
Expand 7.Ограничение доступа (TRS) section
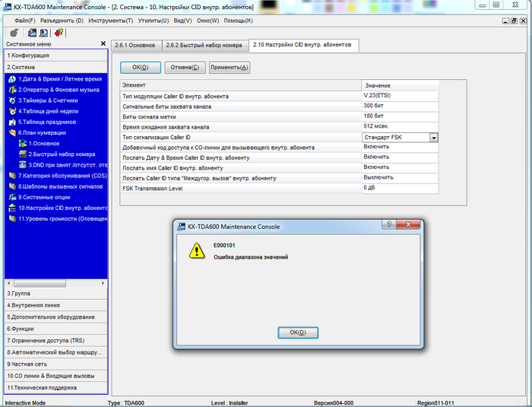tap(56, 340)
